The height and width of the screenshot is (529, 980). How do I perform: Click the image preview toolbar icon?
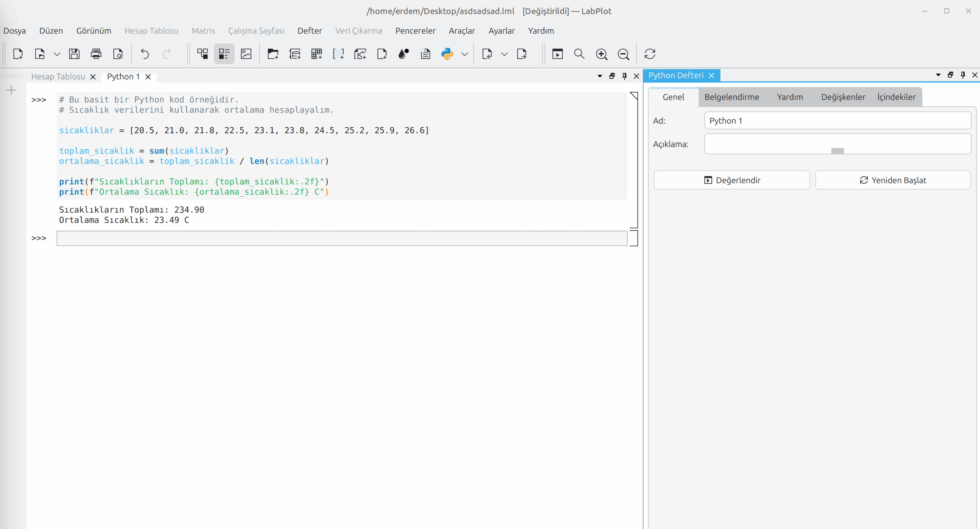click(x=246, y=54)
